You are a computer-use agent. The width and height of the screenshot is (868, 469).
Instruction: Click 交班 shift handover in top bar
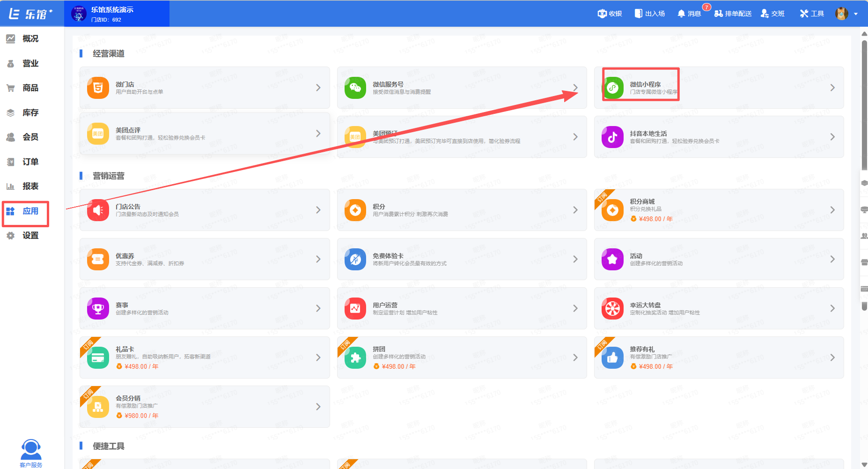[772, 14]
